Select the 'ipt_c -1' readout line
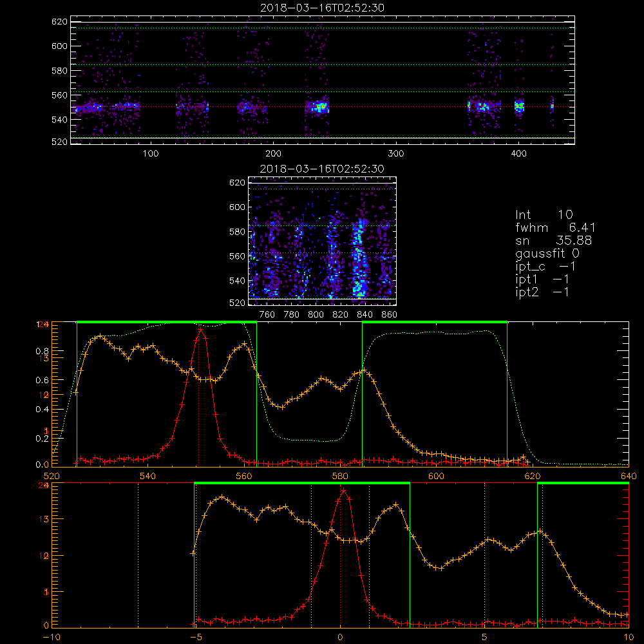Image resolution: width=644 pixels, height=644 pixels. [x=545, y=267]
